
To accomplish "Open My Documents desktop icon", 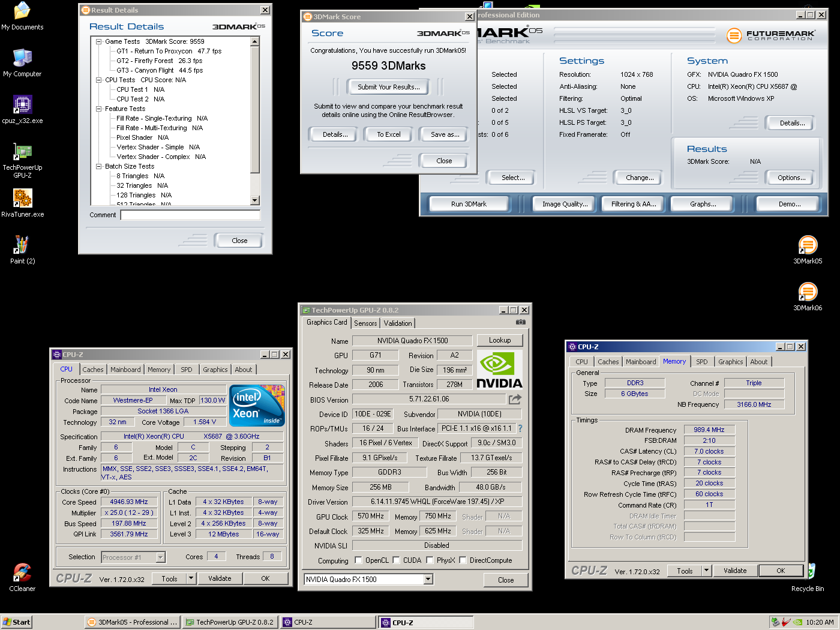I will coord(22,16).
